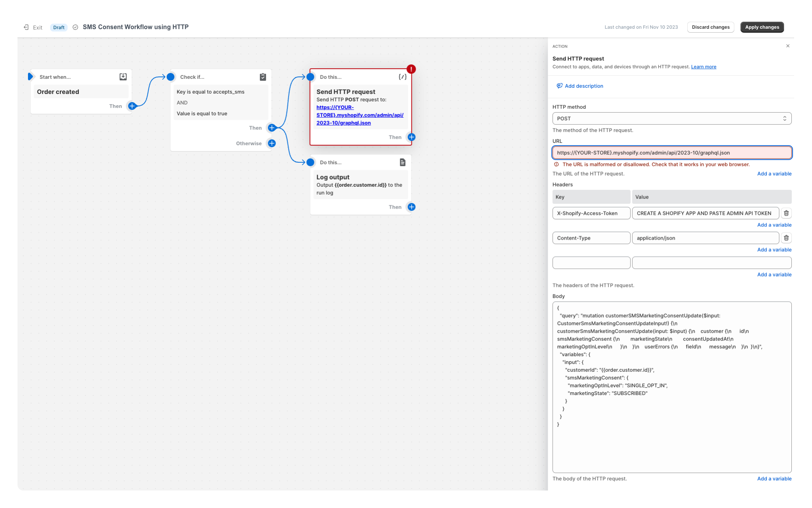Expand the Add a variable link in URL
This screenshot has height=508, width=812.
(x=774, y=173)
